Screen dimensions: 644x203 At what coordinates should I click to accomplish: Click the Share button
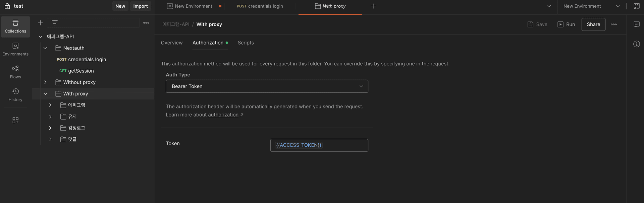[x=593, y=24]
